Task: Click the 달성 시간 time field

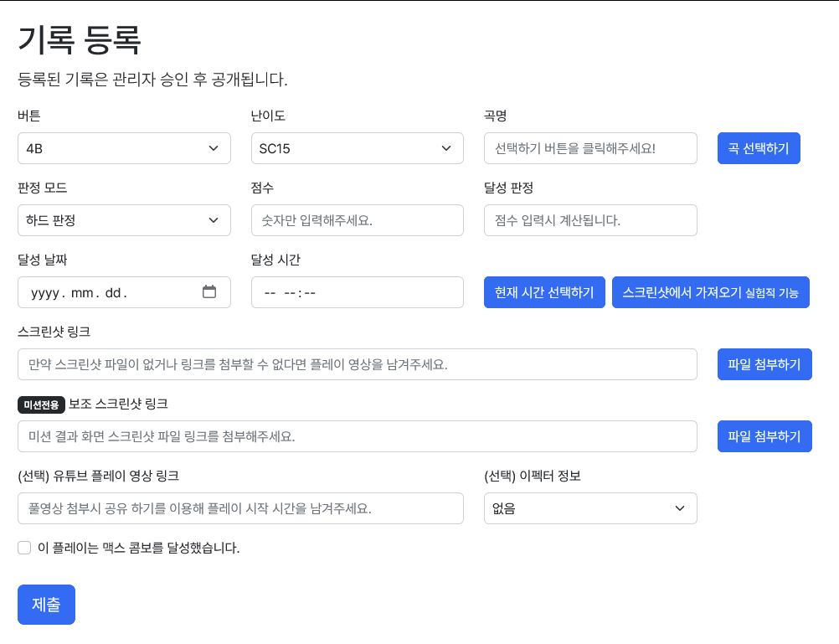Action: tap(357, 292)
